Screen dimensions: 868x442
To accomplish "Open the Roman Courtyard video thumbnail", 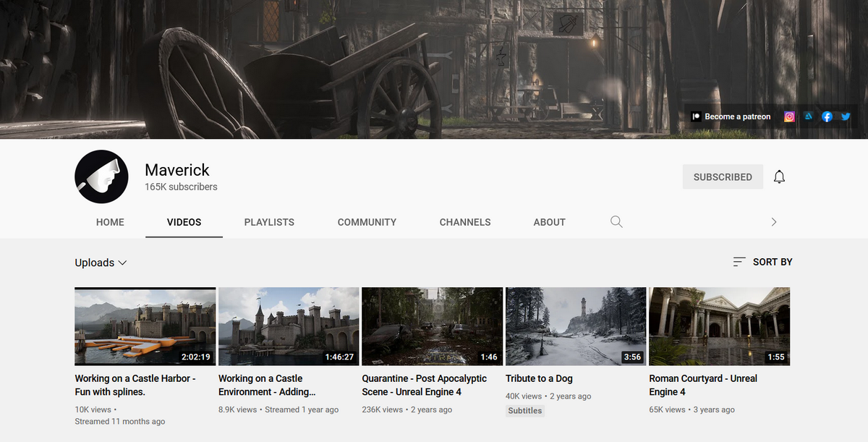I will coord(719,326).
